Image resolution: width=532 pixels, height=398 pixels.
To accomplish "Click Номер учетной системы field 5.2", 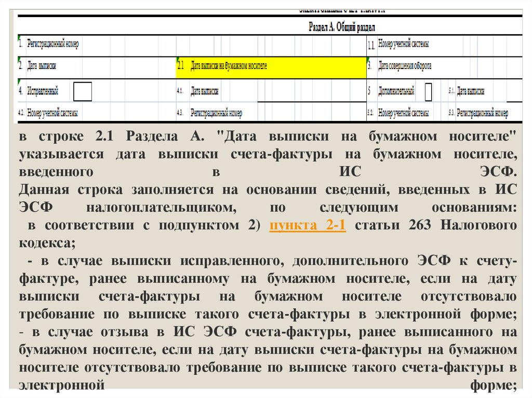I will [x=403, y=113].
